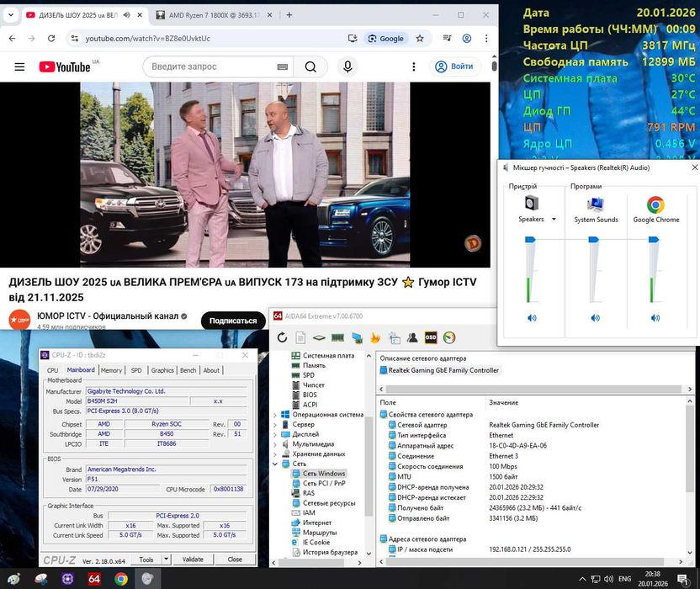Mute the Speakers device in the mixer
700x589 pixels.
click(x=532, y=317)
